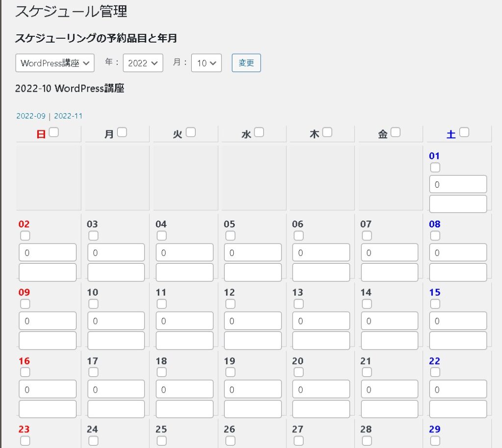Enable the checkbox for day 18
Image resolution: width=502 pixels, height=448 pixels.
162,372
